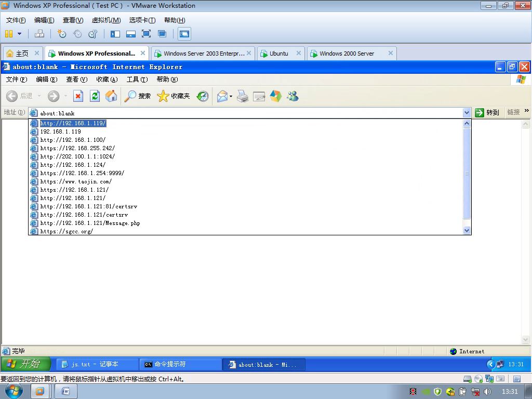The width and height of the screenshot is (532, 399).
Task: Click VMware console view icon
Action: (x=184, y=34)
